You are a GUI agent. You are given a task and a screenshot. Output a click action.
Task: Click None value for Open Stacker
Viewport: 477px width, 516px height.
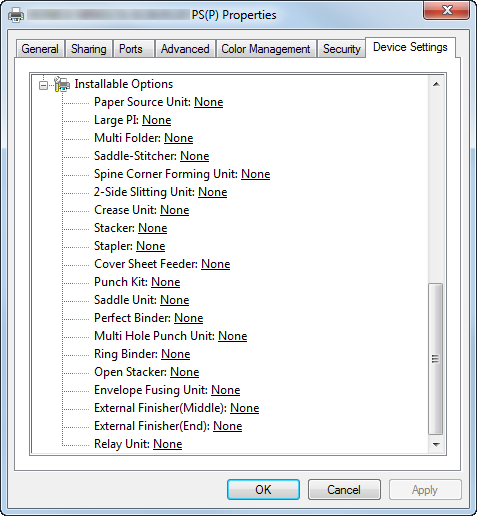pyautogui.click(x=185, y=372)
